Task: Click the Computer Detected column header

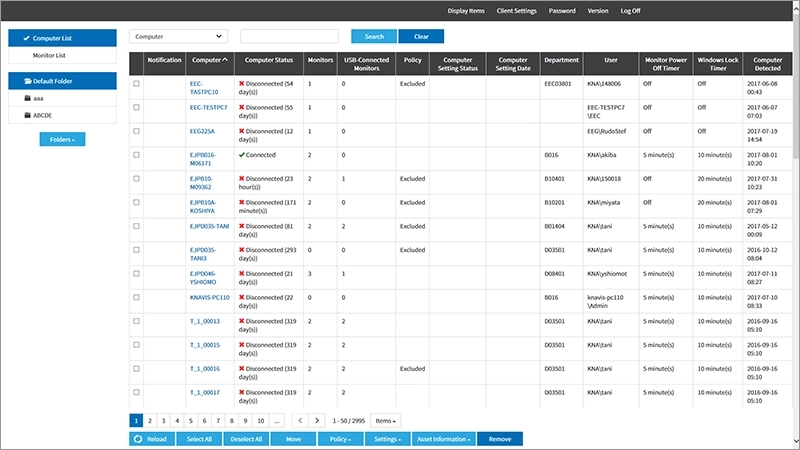Action: pos(767,64)
